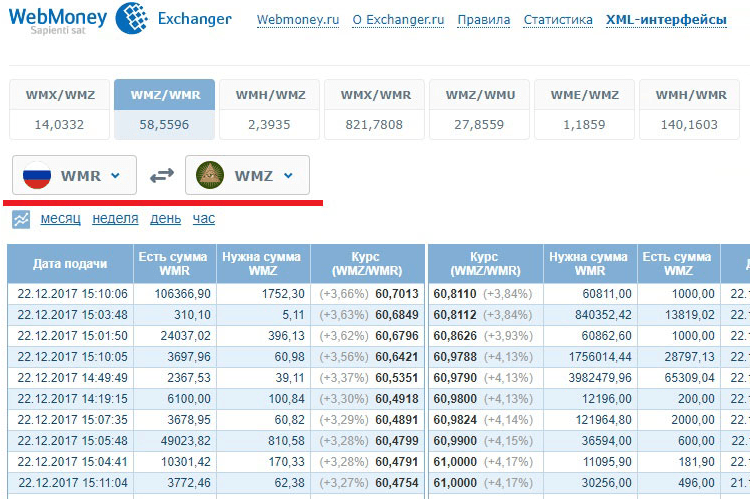The height and width of the screenshot is (500, 750).
Task: Select the row dated 22.12.2017 15:01:50
Action: (216, 336)
